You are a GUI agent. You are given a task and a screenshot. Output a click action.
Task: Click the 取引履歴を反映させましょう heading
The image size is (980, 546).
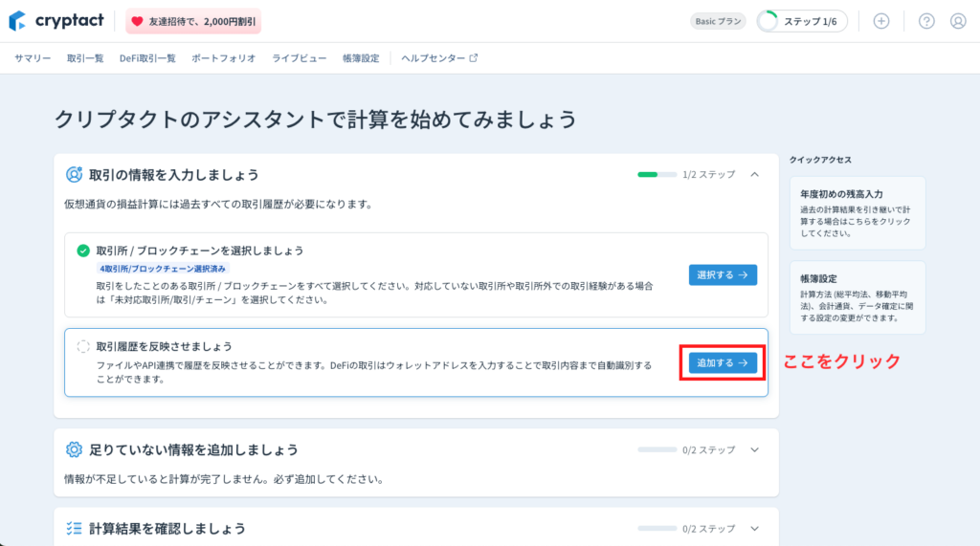tap(165, 346)
